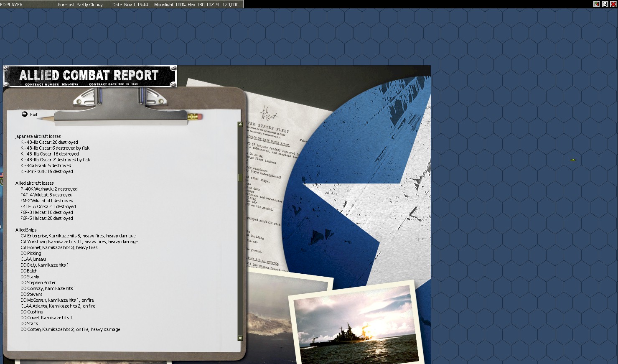618x364 pixels.
Task: Click the "F4U-1A Corsair: 1 destroyed" line
Action: pos(48,206)
